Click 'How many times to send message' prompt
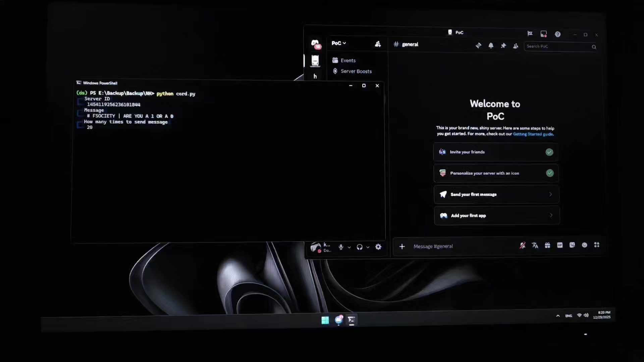Screen dimensions: 644x362 tap(126, 122)
